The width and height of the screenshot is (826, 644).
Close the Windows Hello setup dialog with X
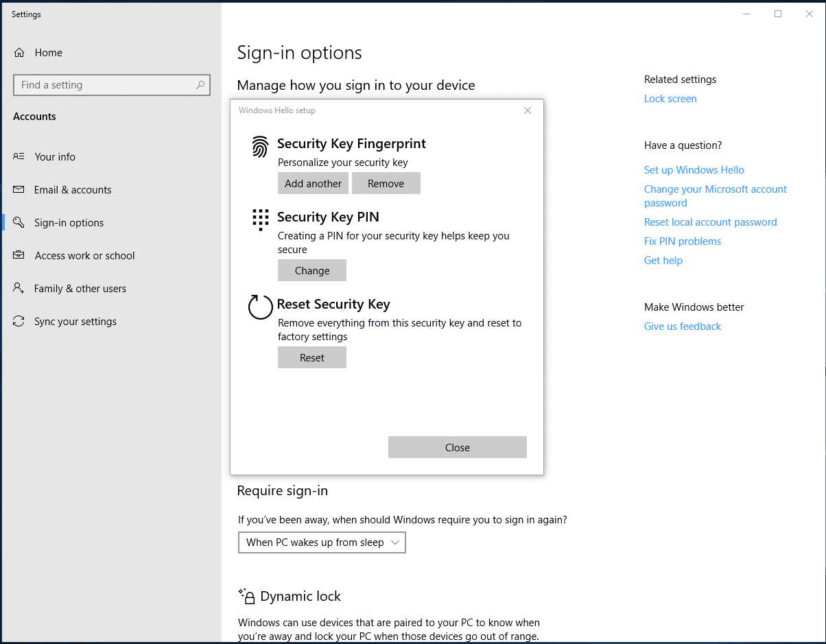click(x=528, y=110)
